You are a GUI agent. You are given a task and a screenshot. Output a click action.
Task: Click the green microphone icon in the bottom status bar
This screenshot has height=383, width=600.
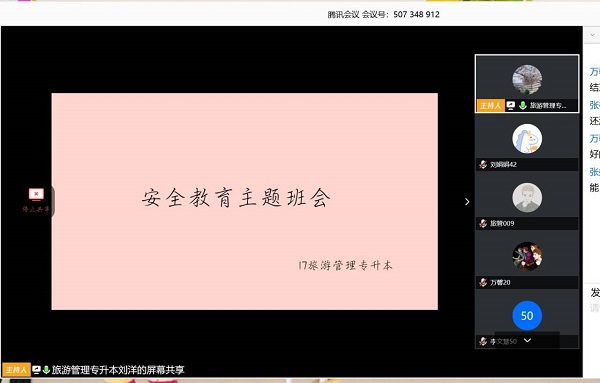(46, 370)
